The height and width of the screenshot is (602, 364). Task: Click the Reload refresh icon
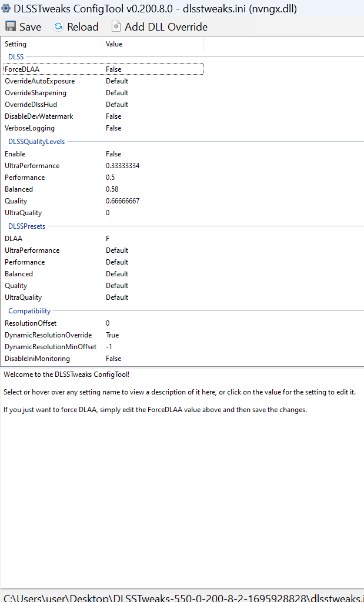pyautogui.click(x=58, y=26)
